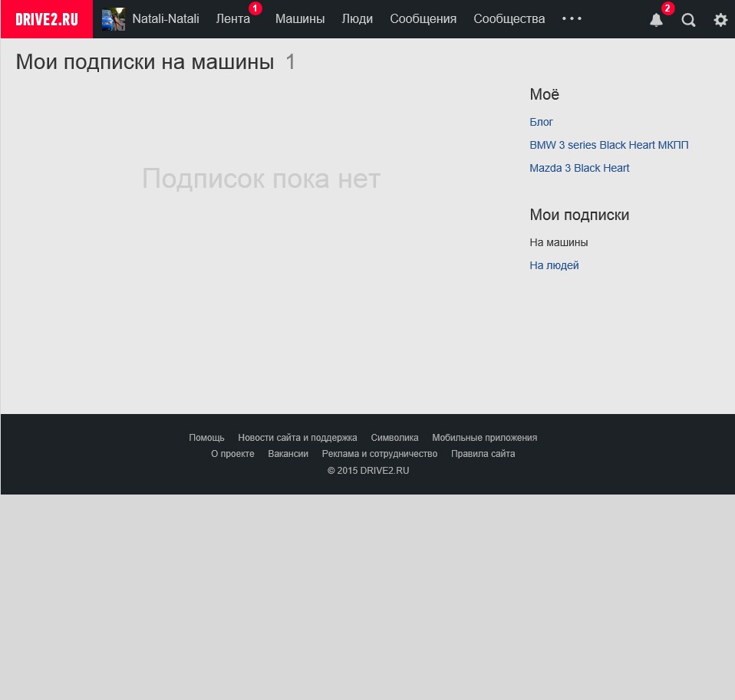Viewport: 735px width, 700px height.
Task: Open BMW 3 series Black Heart МКПП
Action: click(x=609, y=145)
